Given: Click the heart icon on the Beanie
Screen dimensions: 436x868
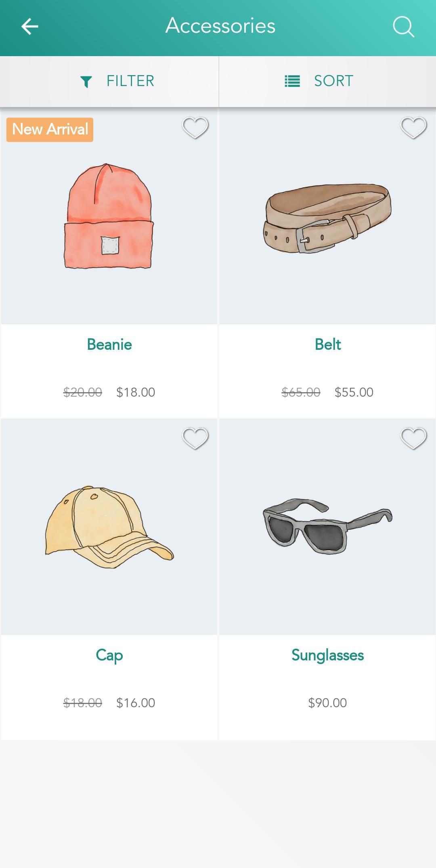Looking at the screenshot, I should point(195,129).
